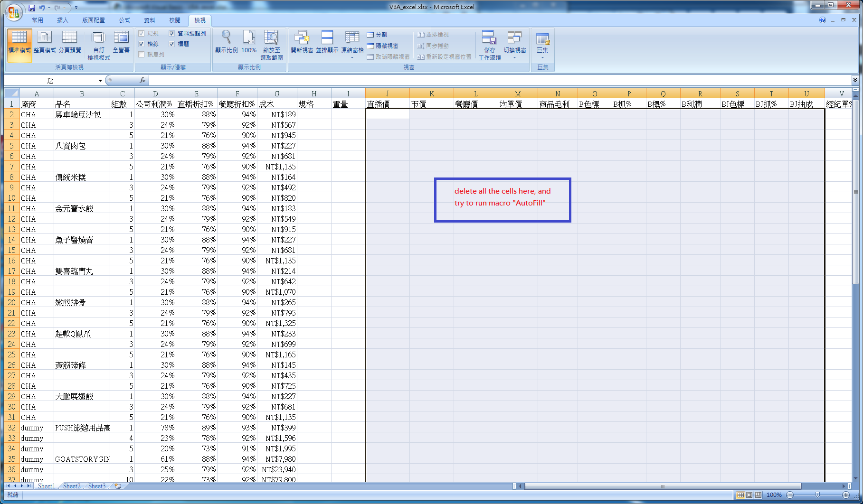Viewport: 863px width, 504px height.
Task: Expand the 凍結窗格 freeze panes dropdown
Action: click(352, 57)
